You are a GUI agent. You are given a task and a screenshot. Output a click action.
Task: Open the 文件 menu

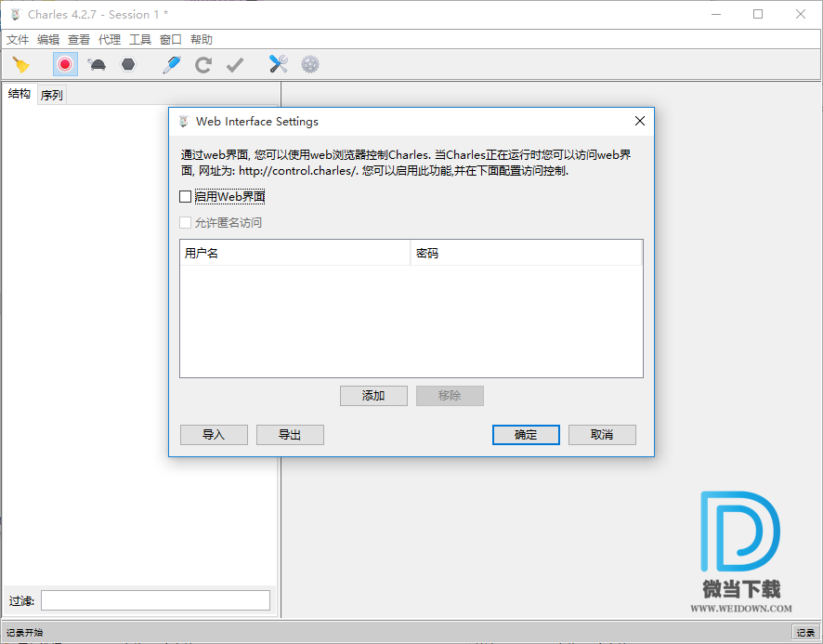pos(18,39)
